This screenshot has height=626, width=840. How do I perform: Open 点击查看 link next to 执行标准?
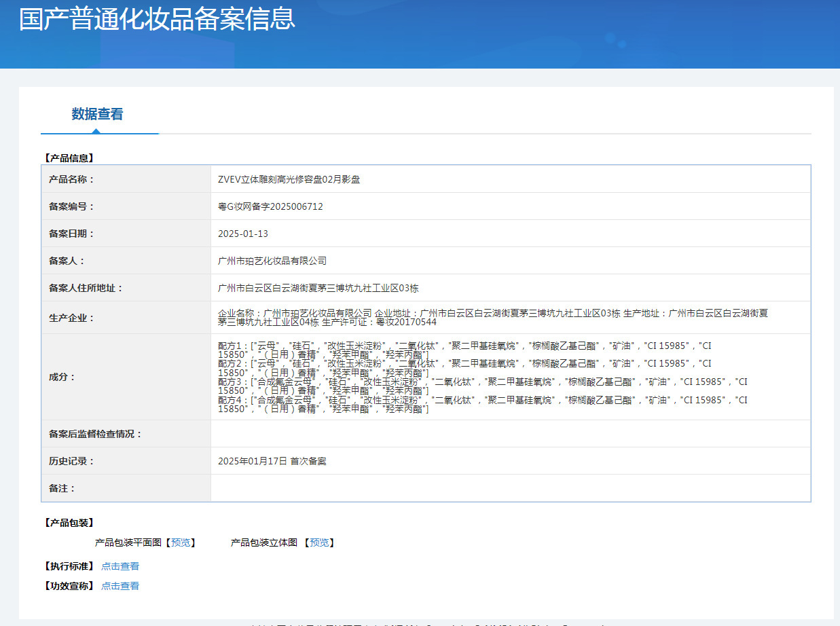[x=120, y=566]
